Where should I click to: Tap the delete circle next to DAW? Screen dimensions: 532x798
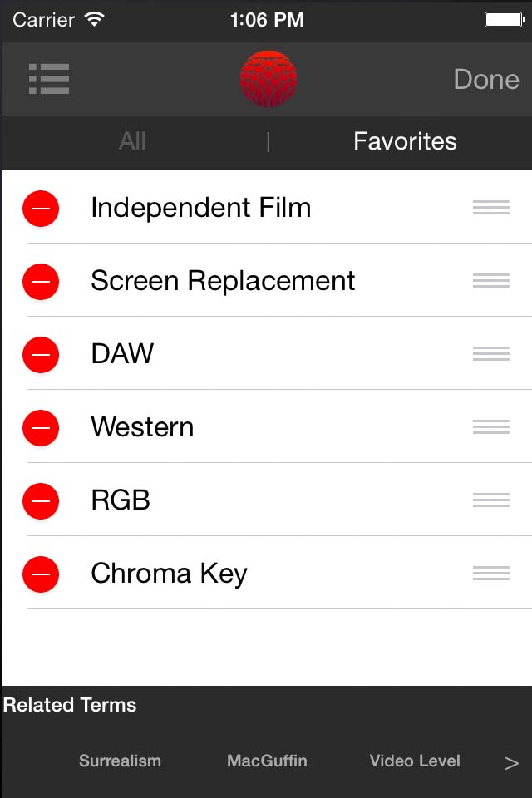point(41,354)
